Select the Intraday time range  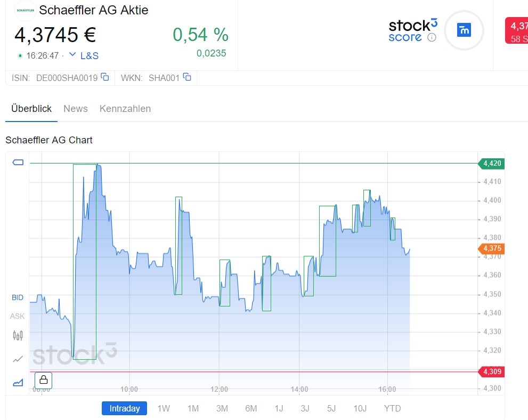pos(125,409)
